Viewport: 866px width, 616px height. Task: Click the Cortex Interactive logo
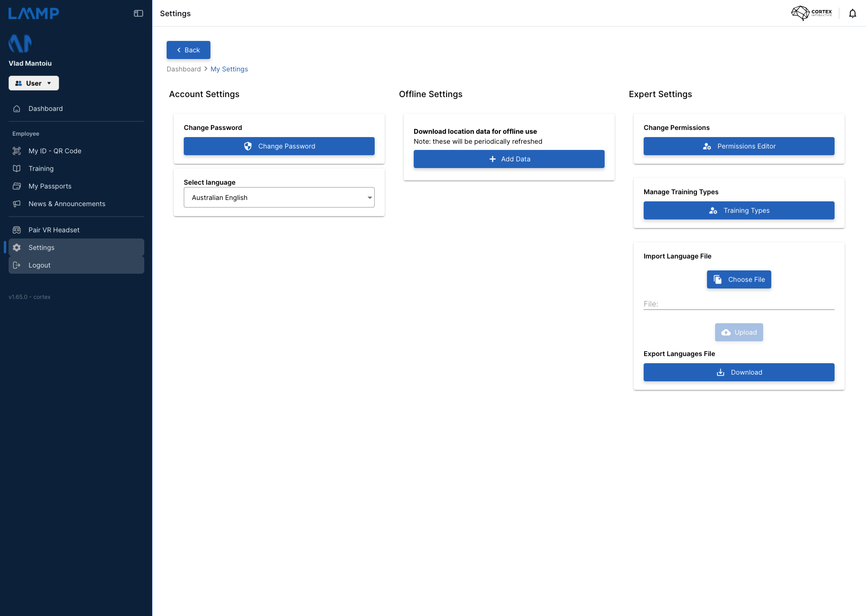812,13
